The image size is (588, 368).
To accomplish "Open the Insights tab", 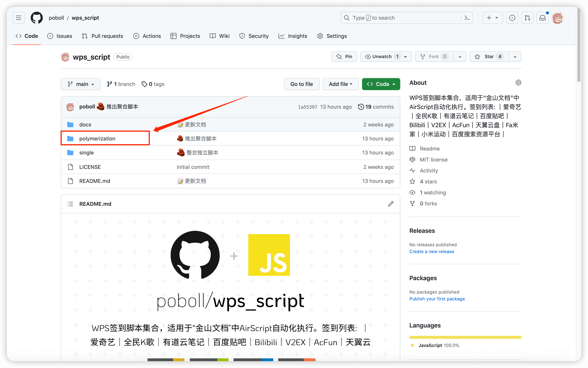I will 293,36.
